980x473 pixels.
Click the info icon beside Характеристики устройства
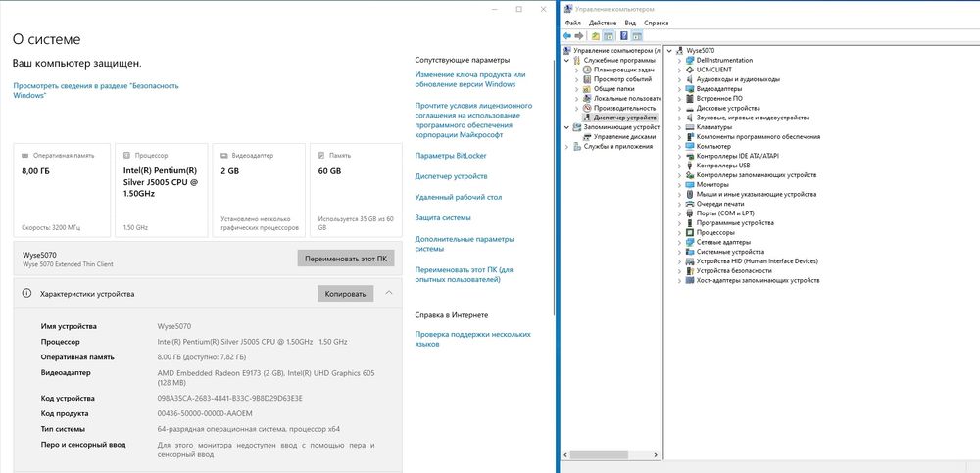[26, 293]
